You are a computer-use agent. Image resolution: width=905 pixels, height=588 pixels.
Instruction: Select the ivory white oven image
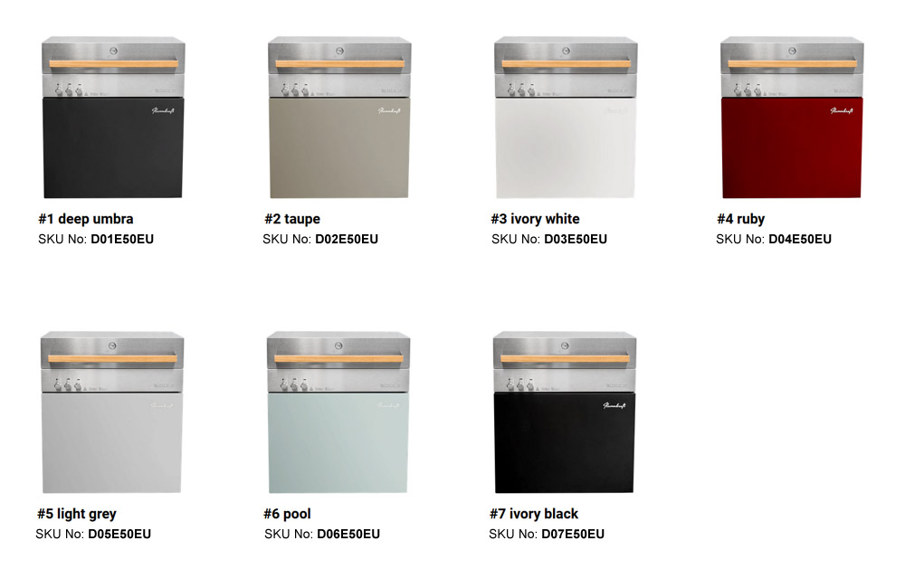click(x=566, y=118)
